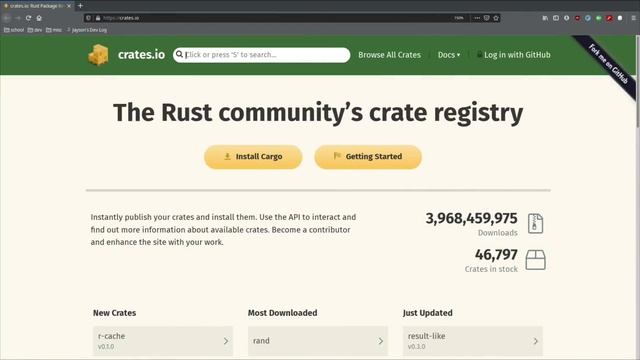Focus the crate search input field

point(262,55)
